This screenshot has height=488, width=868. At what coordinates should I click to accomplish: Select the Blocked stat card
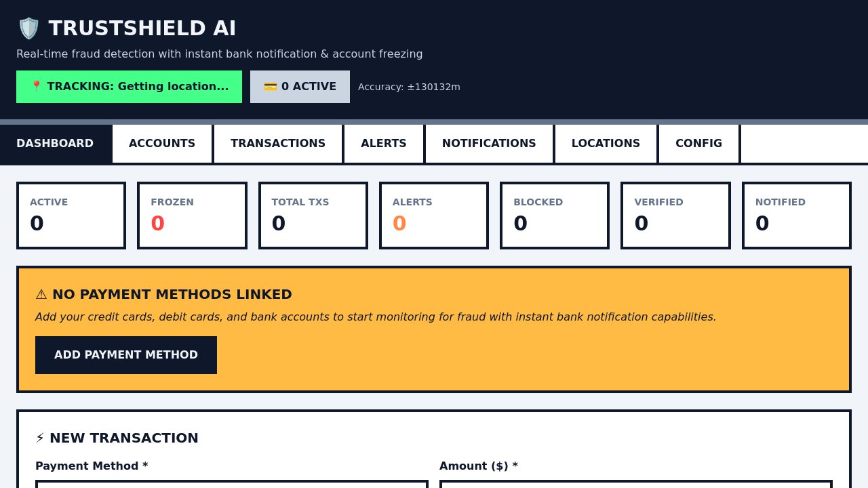[x=555, y=216]
